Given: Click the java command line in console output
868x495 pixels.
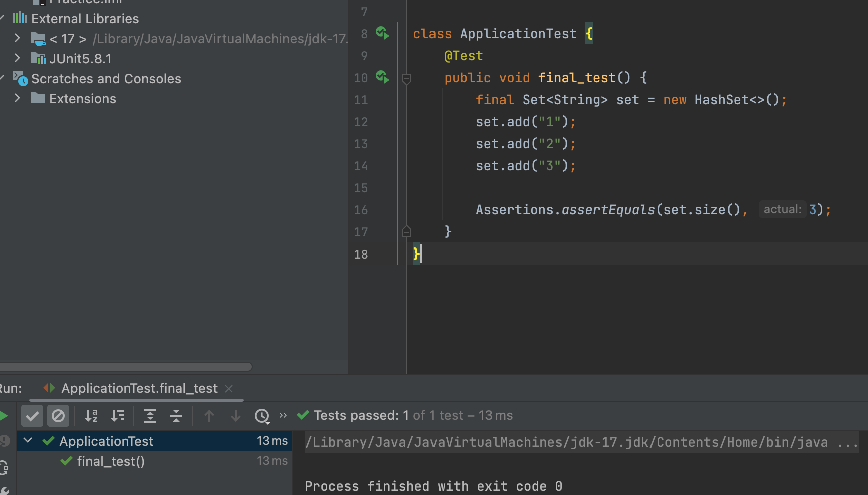Looking at the screenshot, I should point(582,442).
